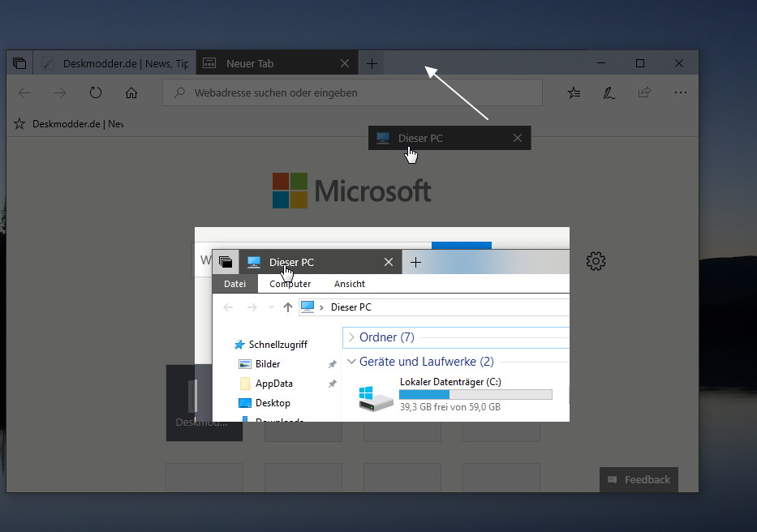Click the Feedback button
757x532 pixels.
pyautogui.click(x=639, y=479)
